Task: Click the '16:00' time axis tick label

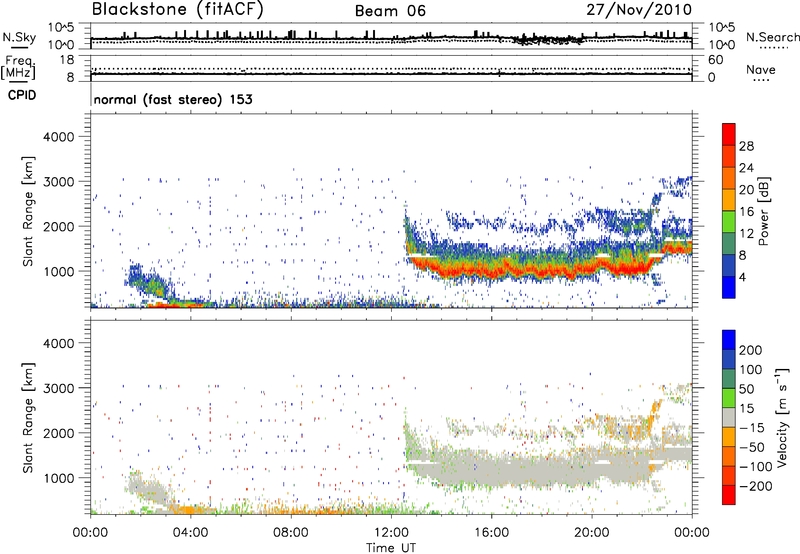Action: point(491,533)
